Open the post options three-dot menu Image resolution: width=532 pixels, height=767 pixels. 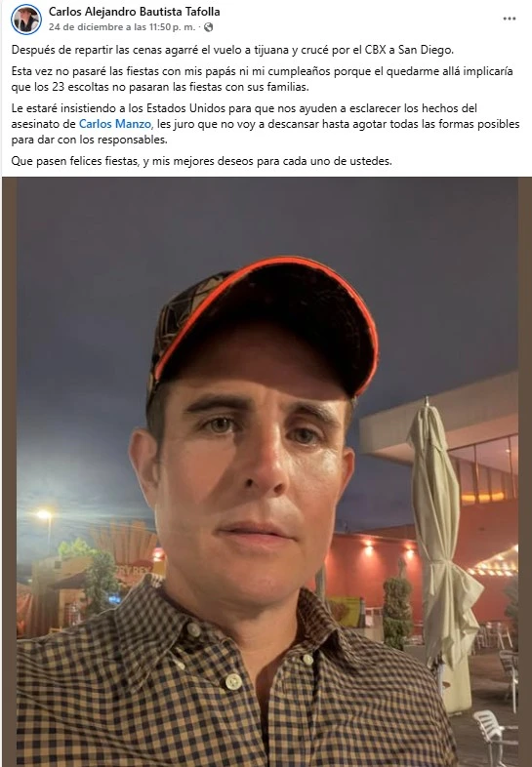(x=509, y=19)
